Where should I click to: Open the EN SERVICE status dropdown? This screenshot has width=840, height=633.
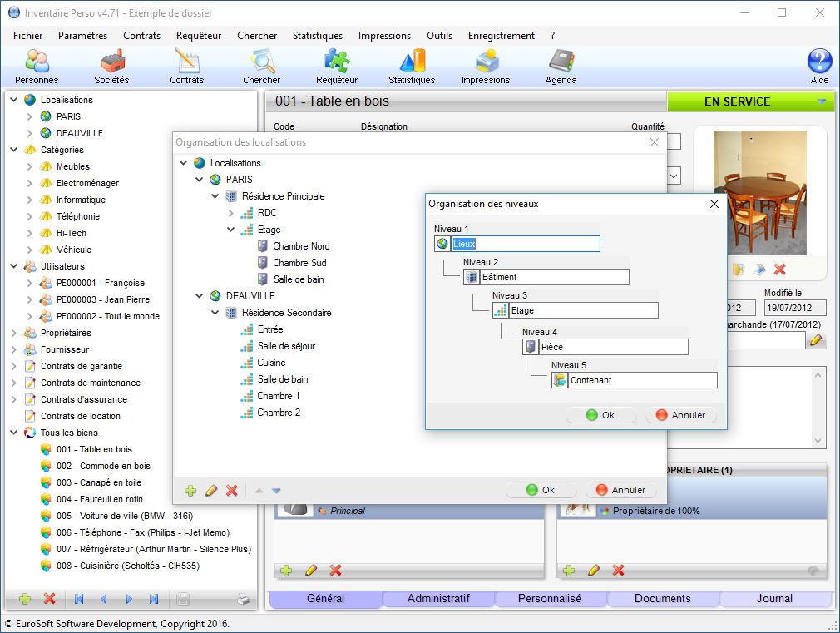822,101
